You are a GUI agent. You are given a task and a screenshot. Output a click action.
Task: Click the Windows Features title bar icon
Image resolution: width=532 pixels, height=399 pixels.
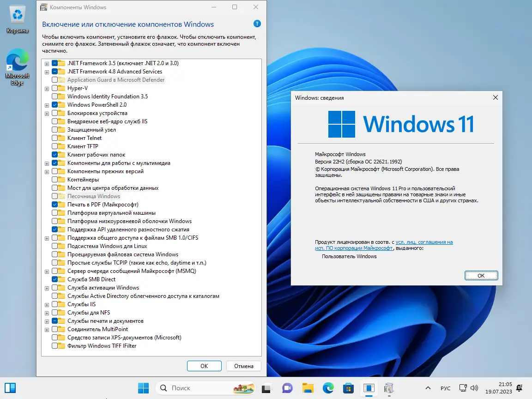44,7
